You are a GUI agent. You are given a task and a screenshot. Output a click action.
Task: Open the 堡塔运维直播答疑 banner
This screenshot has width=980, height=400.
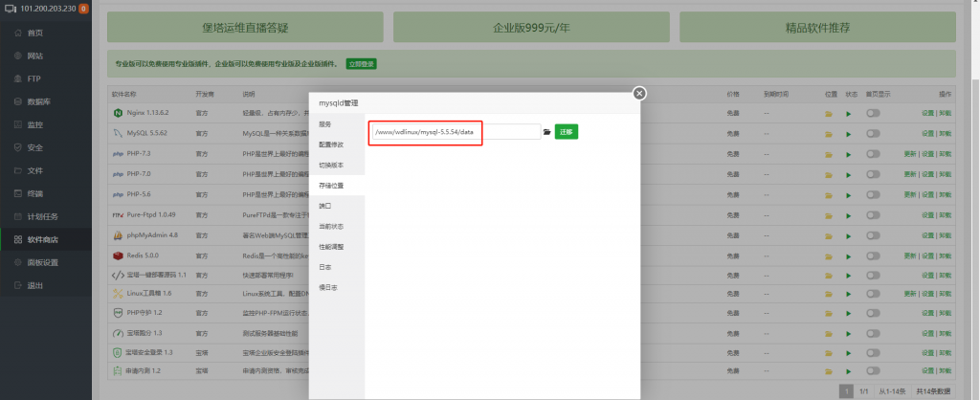click(245, 28)
